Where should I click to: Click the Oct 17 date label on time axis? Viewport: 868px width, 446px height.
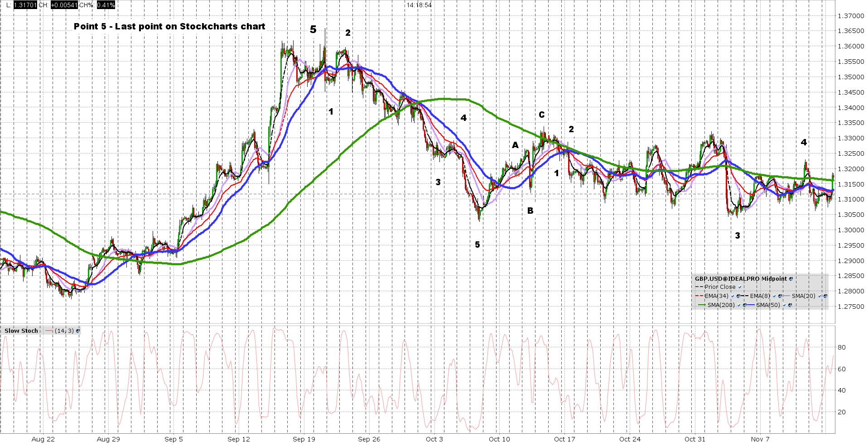pos(564,439)
